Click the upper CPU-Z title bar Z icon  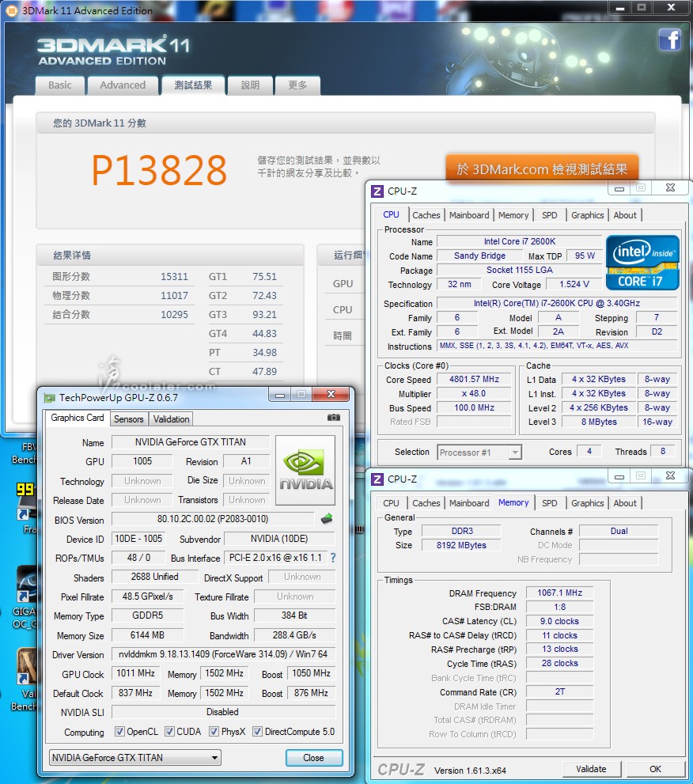click(377, 191)
